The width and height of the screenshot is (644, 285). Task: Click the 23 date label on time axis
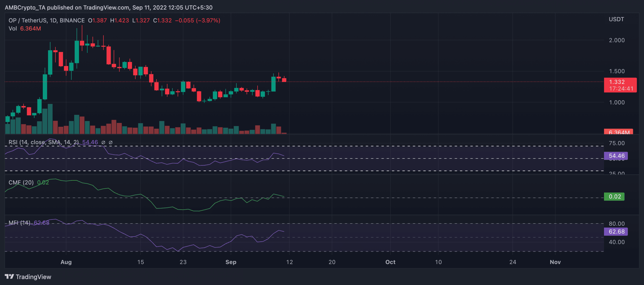point(183,262)
